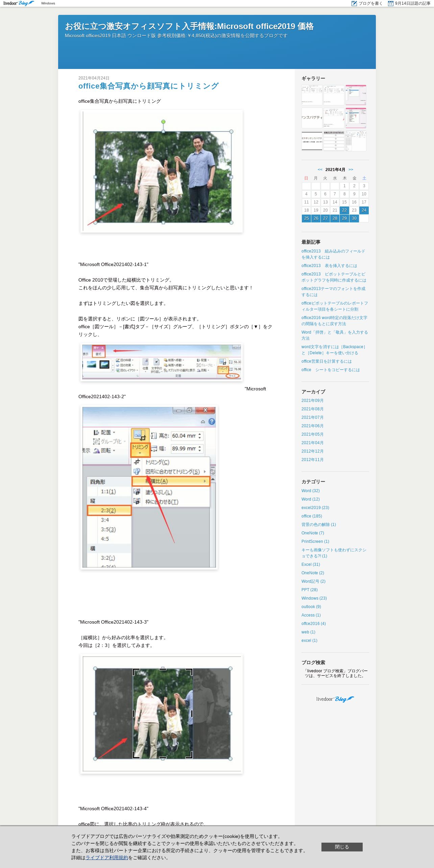Click the calendar icon beside 9月14日話題の記事
The image size is (434, 868).
391,3
